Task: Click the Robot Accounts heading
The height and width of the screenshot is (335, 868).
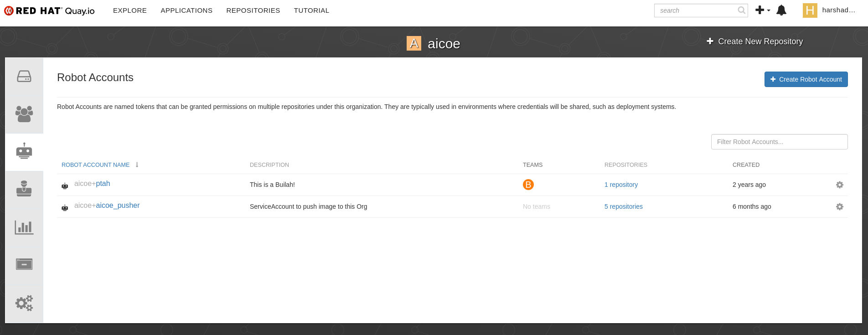Action: pos(95,77)
